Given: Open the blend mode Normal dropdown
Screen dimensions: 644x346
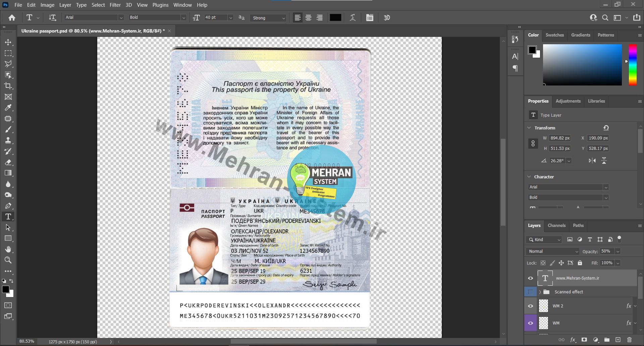Looking at the screenshot, I should point(552,251).
